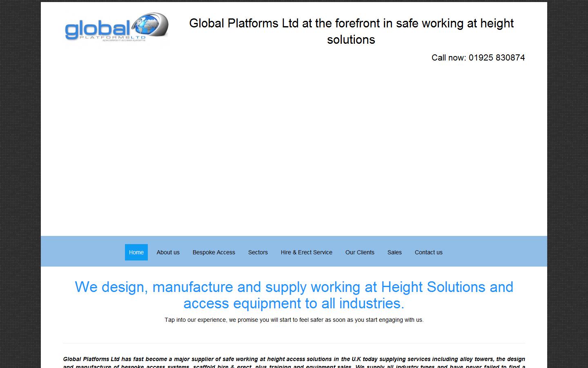Open the Our Clients page
The image size is (588, 368).
pyautogui.click(x=360, y=252)
